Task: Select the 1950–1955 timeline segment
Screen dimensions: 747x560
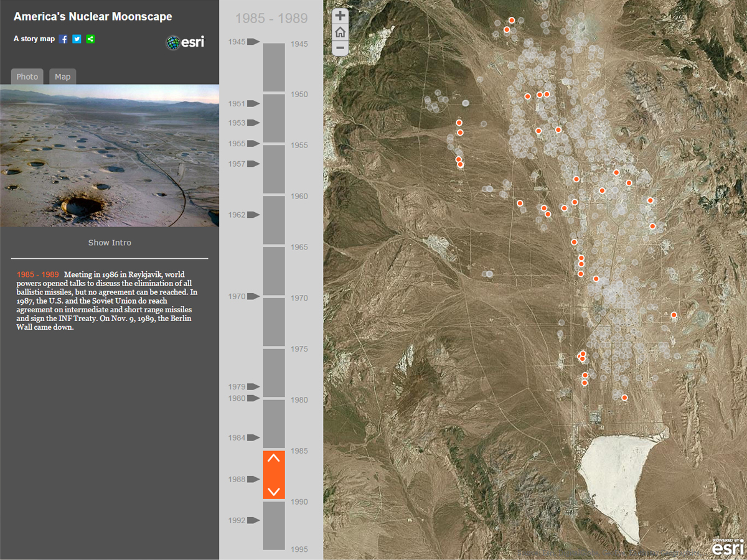Action: [274, 118]
